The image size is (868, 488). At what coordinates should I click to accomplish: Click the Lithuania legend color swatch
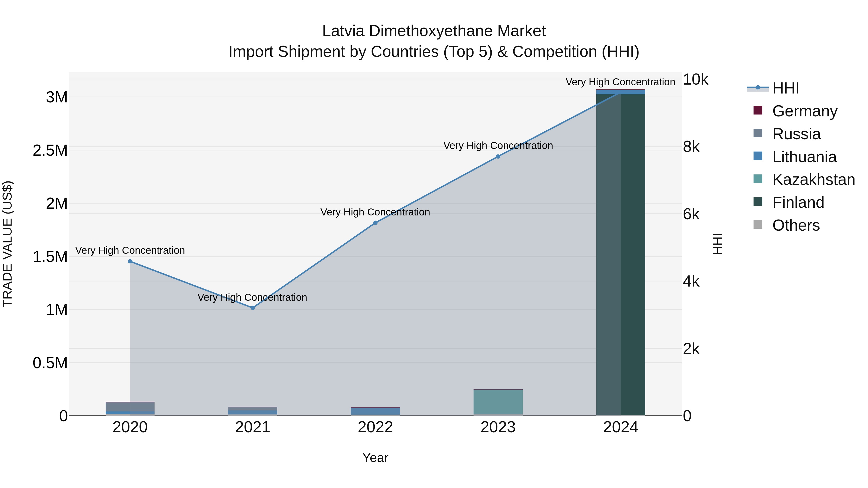tap(758, 156)
